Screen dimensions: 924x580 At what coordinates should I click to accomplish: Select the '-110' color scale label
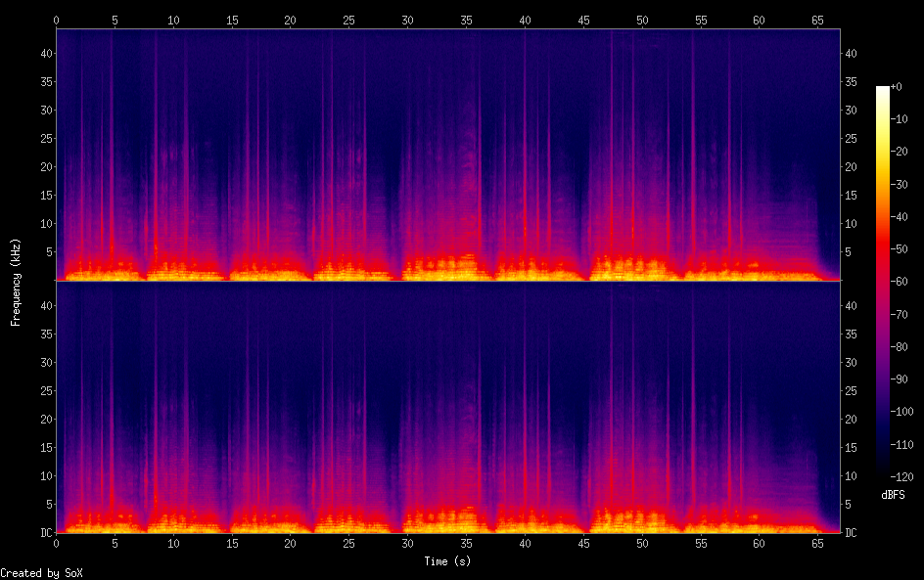click(901, 445)
